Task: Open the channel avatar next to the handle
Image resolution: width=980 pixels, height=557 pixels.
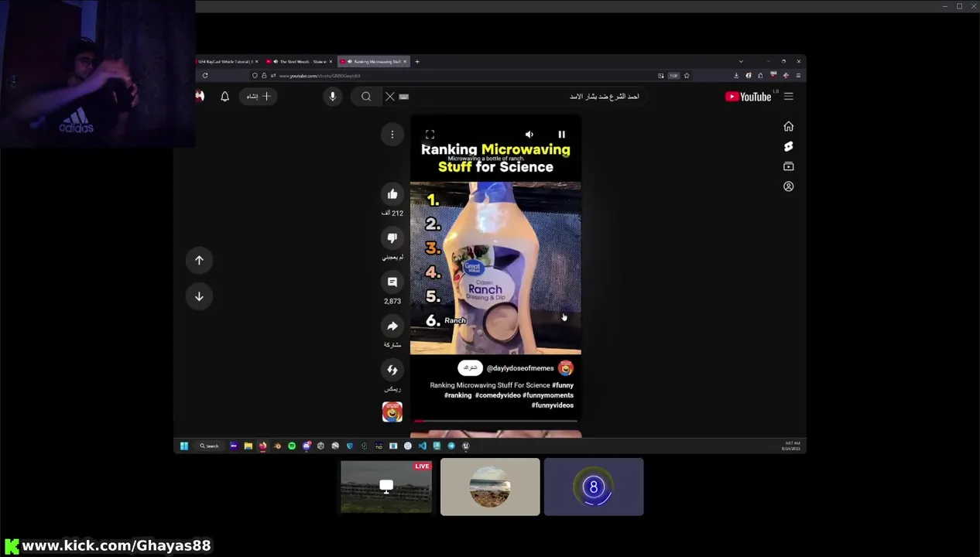Action: coord(566,368)
